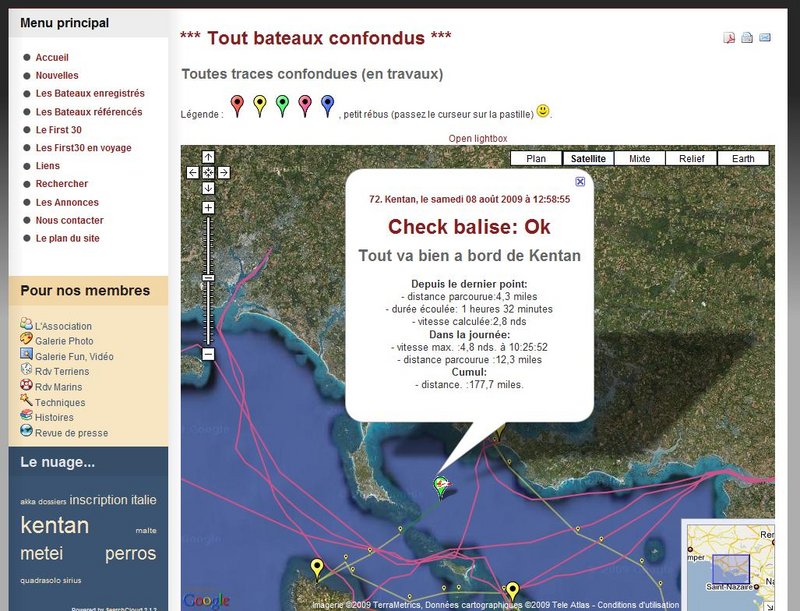
Task: Click the print page icon
Action: point(747,38)
